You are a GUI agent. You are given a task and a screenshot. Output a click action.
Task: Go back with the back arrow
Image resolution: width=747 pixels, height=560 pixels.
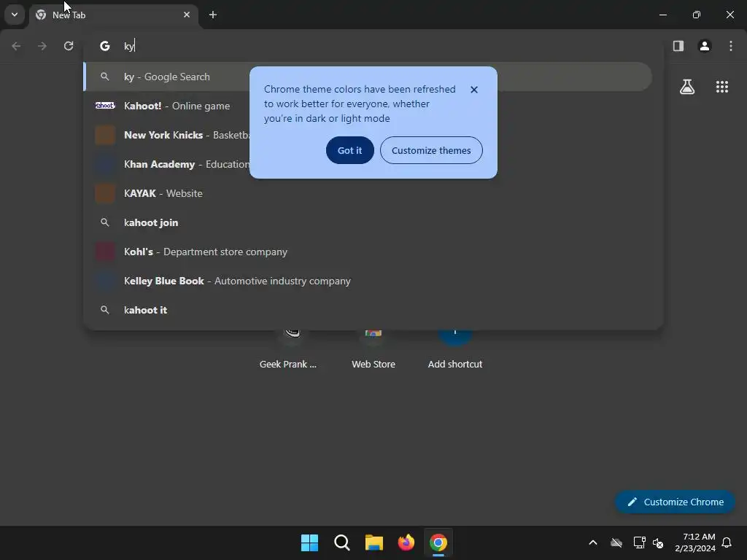tap(16, 46)
